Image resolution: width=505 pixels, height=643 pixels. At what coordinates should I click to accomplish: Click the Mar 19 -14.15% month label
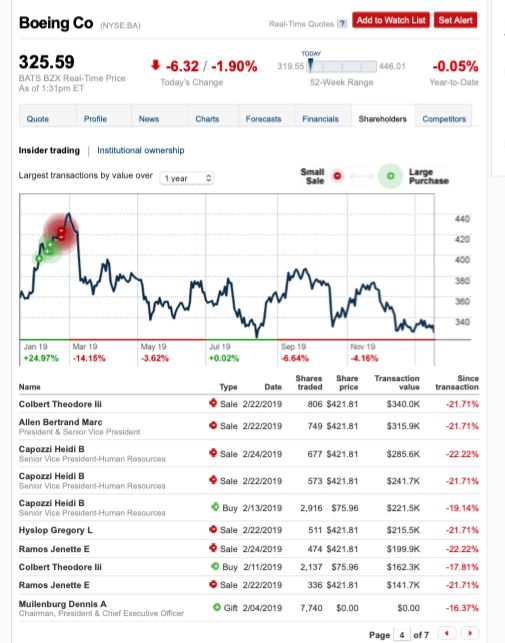tap(89, 353)
